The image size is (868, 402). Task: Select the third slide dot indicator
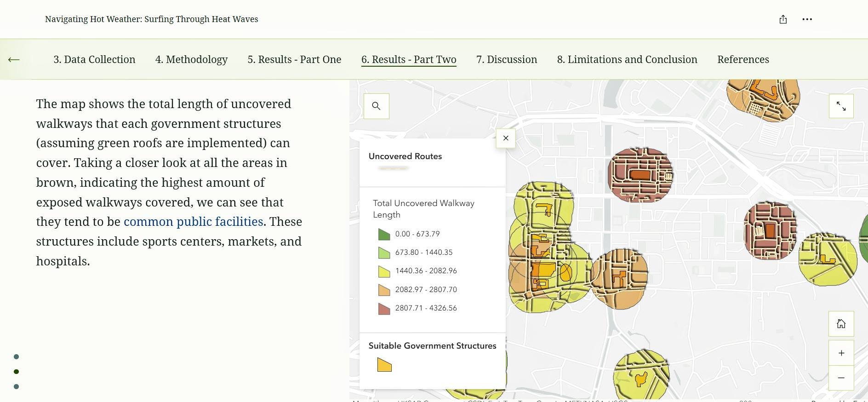pyautogui.click(x=17, y=387)
